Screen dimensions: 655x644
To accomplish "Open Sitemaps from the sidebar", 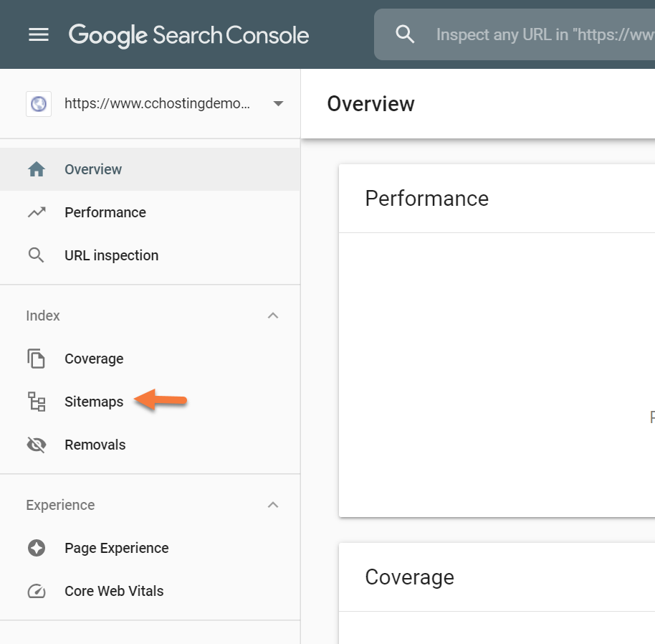I will click(x=94, y=402).
